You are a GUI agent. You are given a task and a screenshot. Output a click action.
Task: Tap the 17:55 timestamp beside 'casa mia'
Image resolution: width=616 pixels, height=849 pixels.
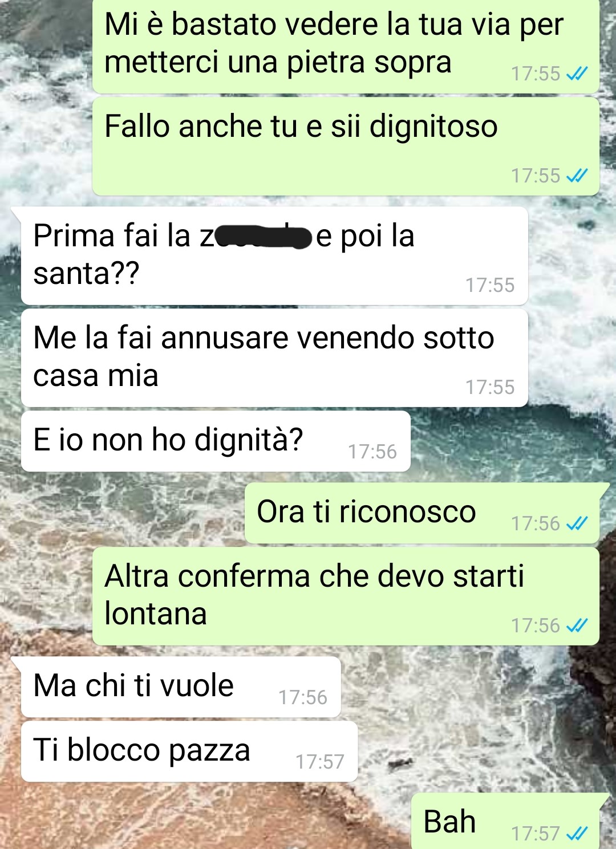(490, 387)
